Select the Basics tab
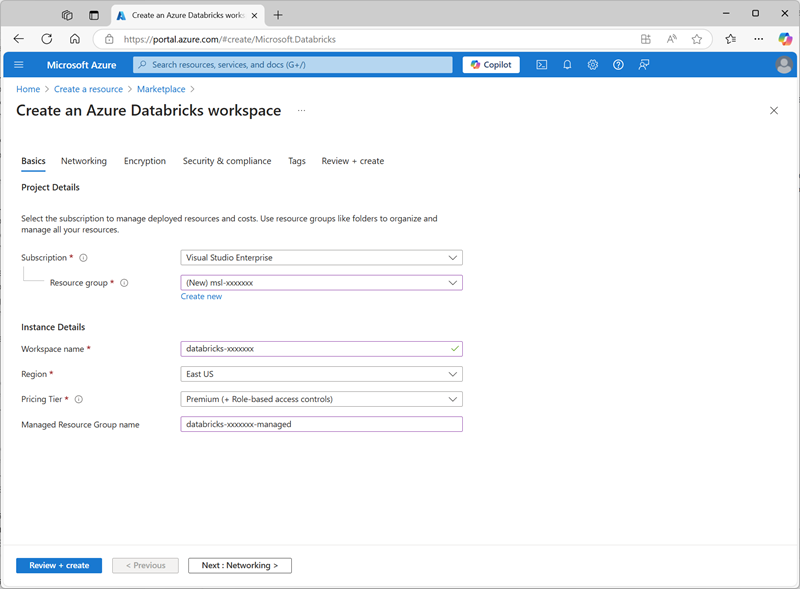Screen dimensions: 800x589 pyautogui.click(x=33, y=161)
